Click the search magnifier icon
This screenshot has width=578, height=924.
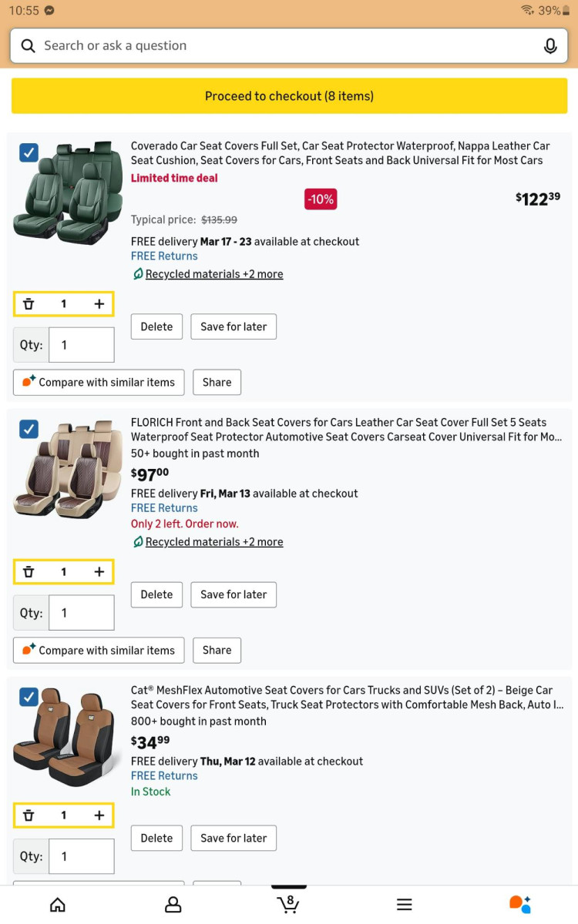[27, 45]
